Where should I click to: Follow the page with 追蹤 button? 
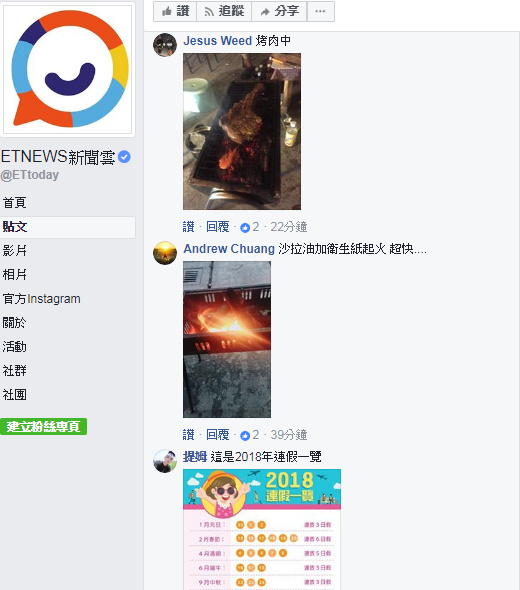[224, 11]
